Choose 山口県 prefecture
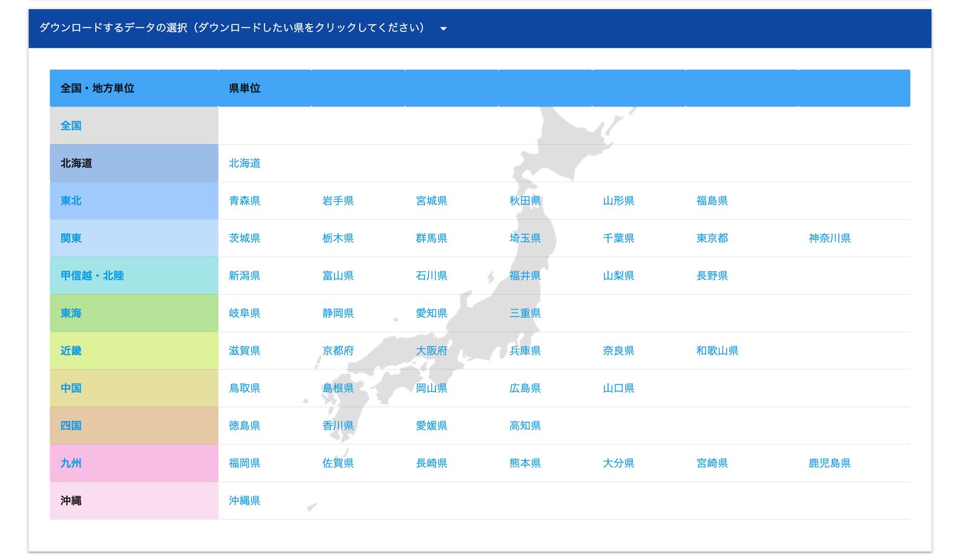969x560 pixels. click(x=618, y=389)
